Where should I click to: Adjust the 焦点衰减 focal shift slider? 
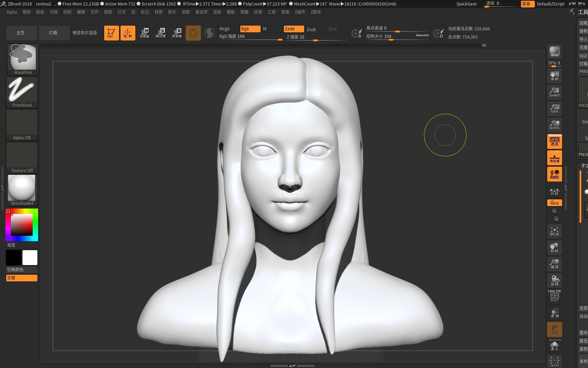pos(397,29)
